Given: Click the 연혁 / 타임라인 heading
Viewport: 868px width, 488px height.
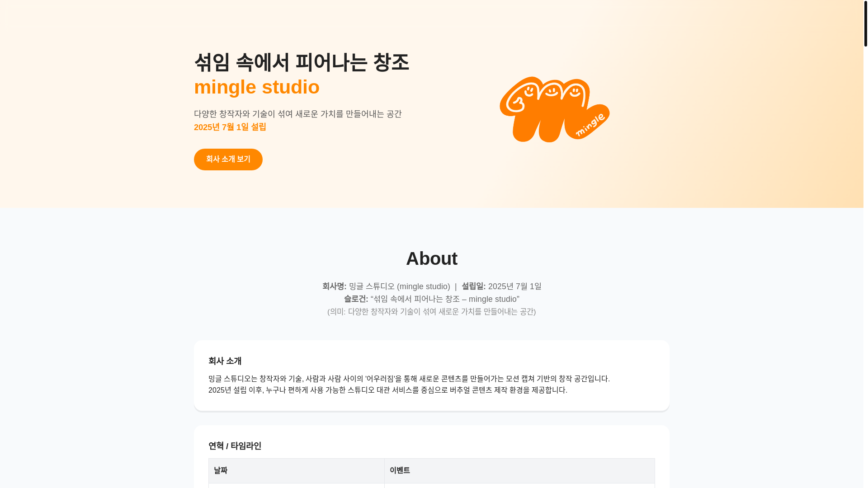Looking at the screenshot, I should point(235,446).
